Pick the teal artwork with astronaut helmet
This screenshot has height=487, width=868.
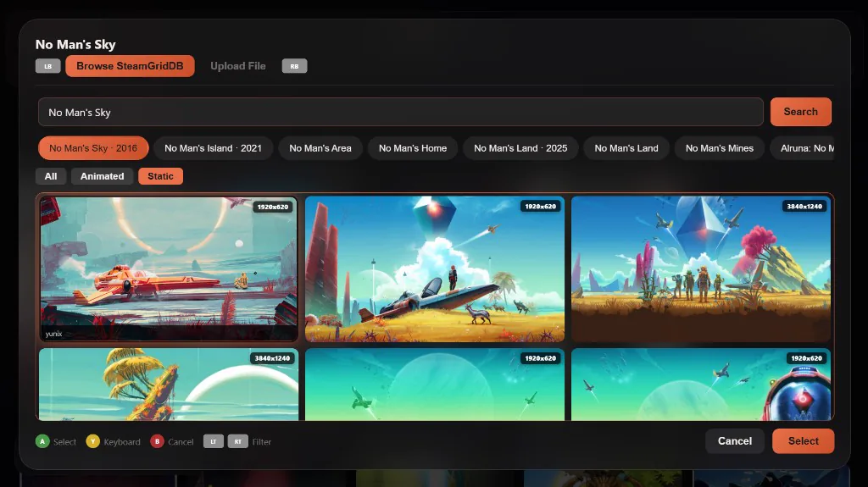point(701,384)
